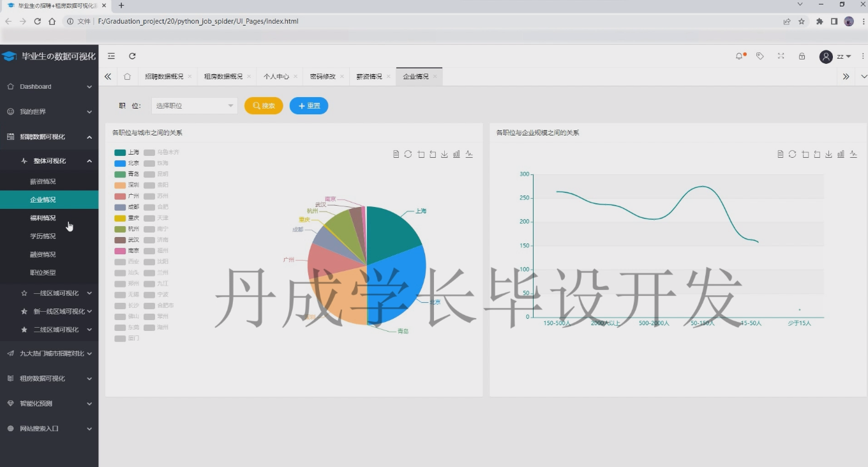Expand the 一线区域可视化 sidebar section
This screenshot has height=467, width=868.
(49, 293)
